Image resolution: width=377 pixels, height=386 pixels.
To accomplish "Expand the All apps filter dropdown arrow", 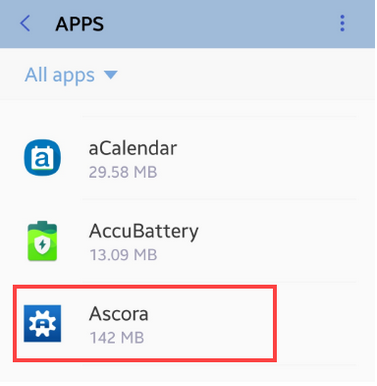I will tap(111, 75).
